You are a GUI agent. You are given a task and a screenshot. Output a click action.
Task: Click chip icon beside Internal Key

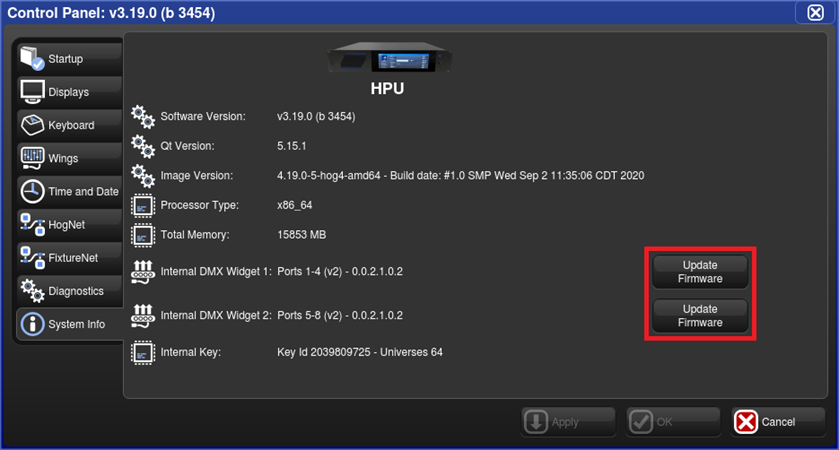[143, 353]
